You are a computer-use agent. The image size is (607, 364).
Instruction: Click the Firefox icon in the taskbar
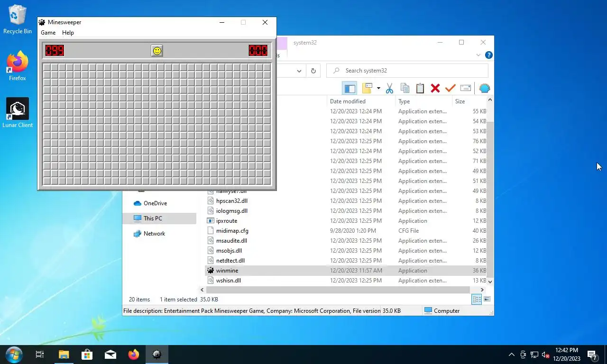point(134,355)
